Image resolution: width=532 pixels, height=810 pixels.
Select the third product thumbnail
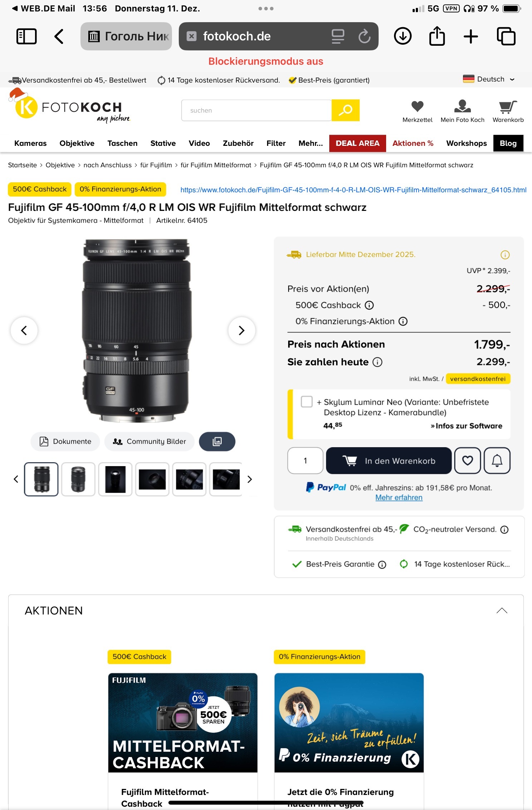[115, 479]
